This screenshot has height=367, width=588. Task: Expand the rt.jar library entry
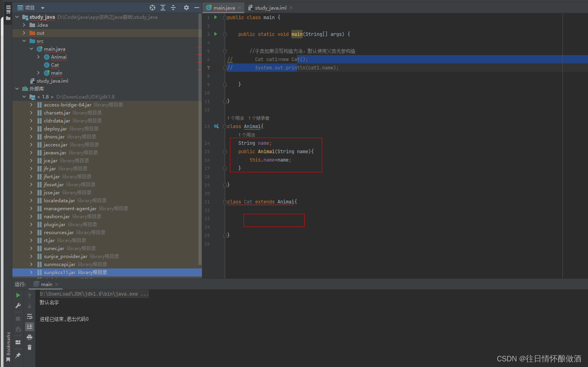(x=31, y=240)
